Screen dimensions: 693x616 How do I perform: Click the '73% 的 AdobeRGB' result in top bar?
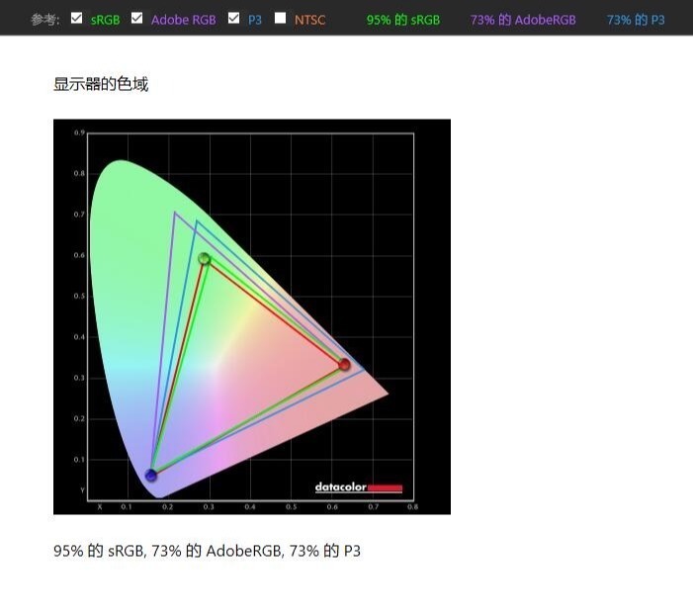pos(523,20)
